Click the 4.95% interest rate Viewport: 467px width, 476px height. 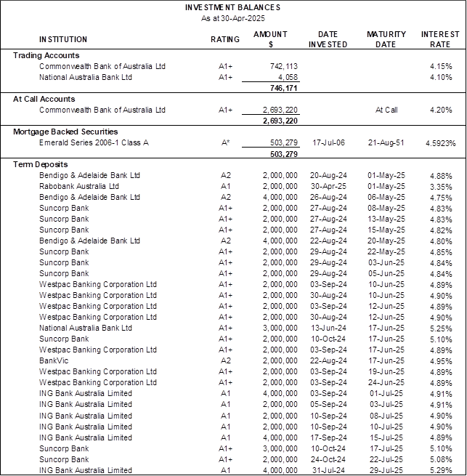tap(441, 362)
